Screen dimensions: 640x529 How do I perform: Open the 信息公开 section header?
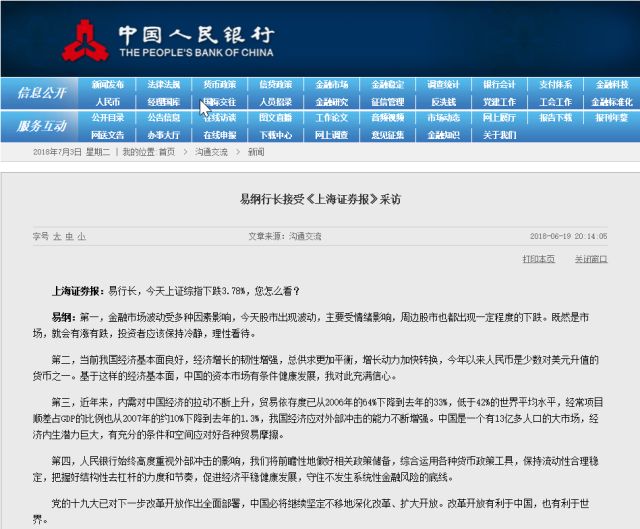[x=42, y=93]
